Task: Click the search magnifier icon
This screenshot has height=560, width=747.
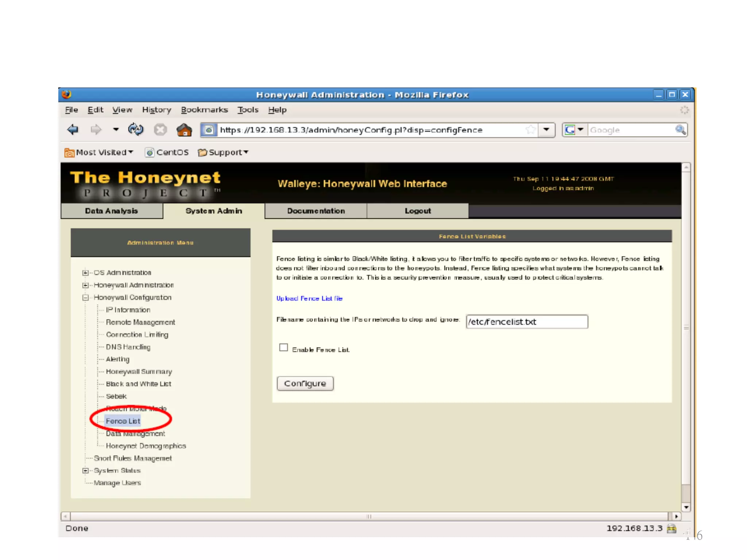Action: click(680, 129)
